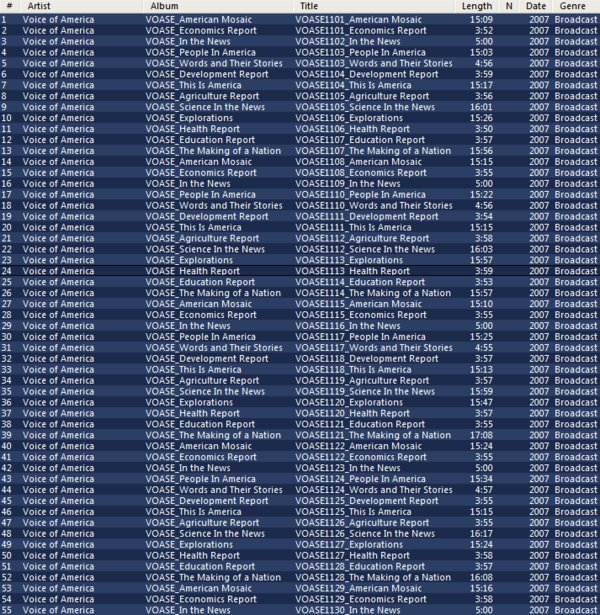Sort by the Album column header
Image resolution: width=600 pixels, height=615 pixels.
(x=164, y=6)
